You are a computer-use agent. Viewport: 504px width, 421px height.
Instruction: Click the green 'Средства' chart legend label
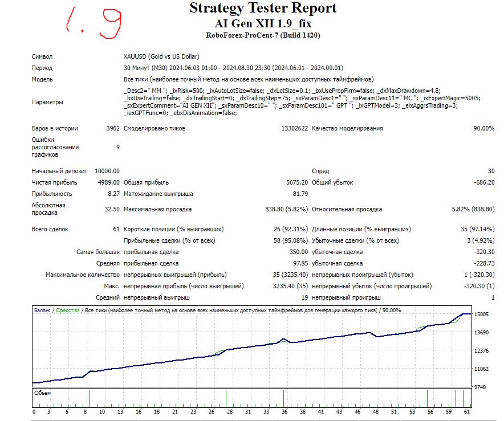[x=67, y=310]
